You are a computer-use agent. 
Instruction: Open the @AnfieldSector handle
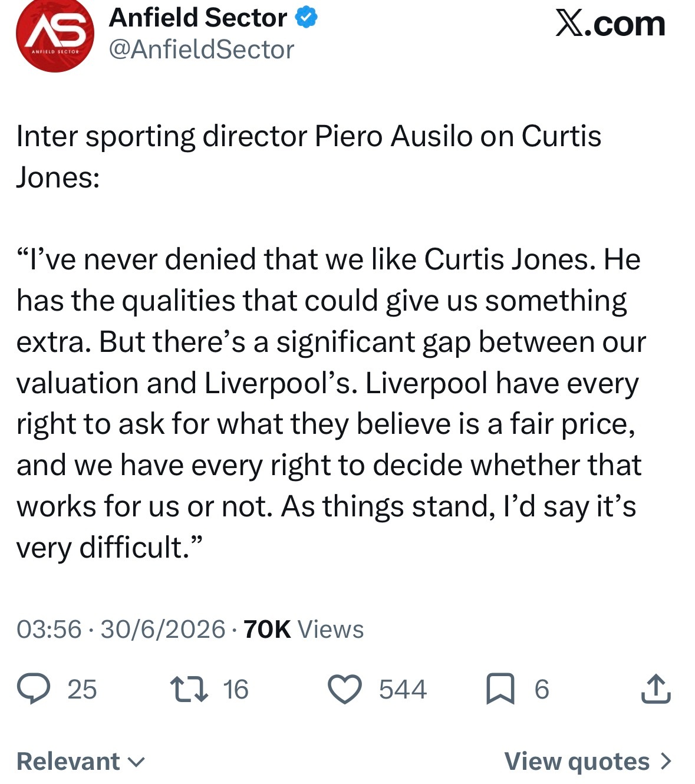tap(202, 50)
